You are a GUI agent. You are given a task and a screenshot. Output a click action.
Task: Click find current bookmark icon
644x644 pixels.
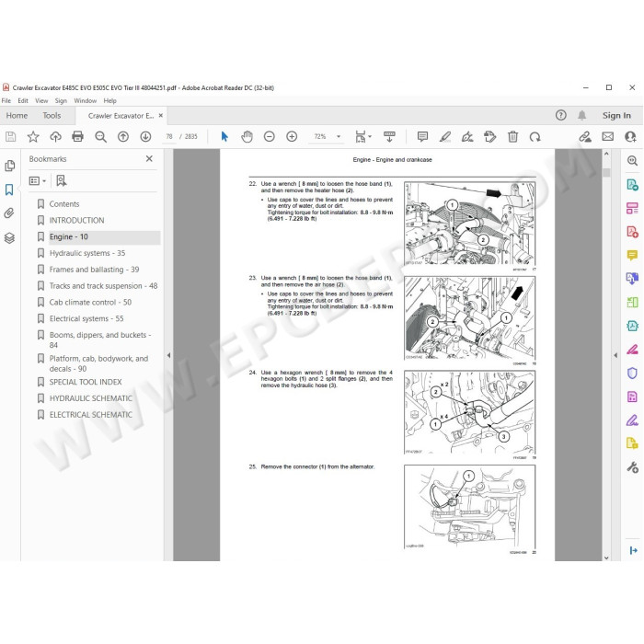pyautogui.click(x=62, y=180)
